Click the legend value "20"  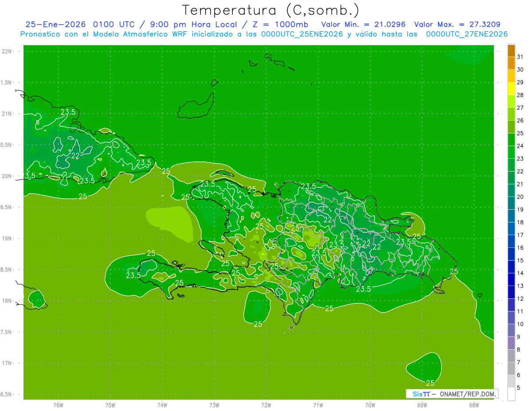(520, 197)
